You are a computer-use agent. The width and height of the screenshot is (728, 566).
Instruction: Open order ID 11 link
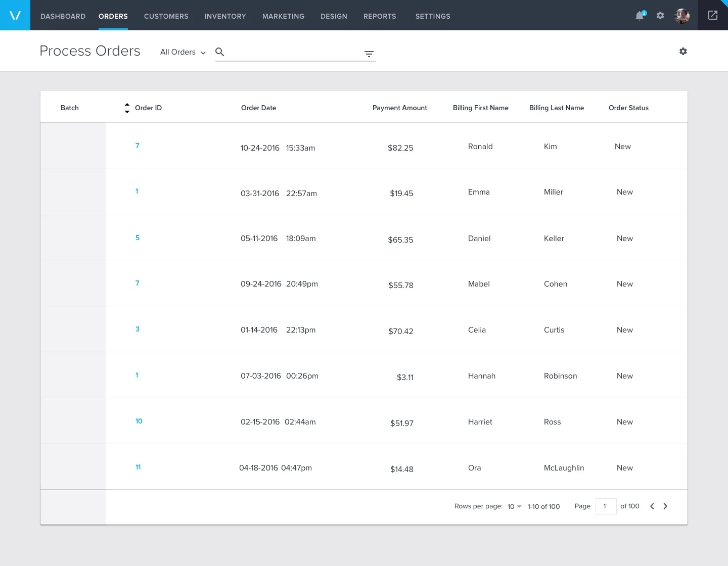tap(138, 467)
